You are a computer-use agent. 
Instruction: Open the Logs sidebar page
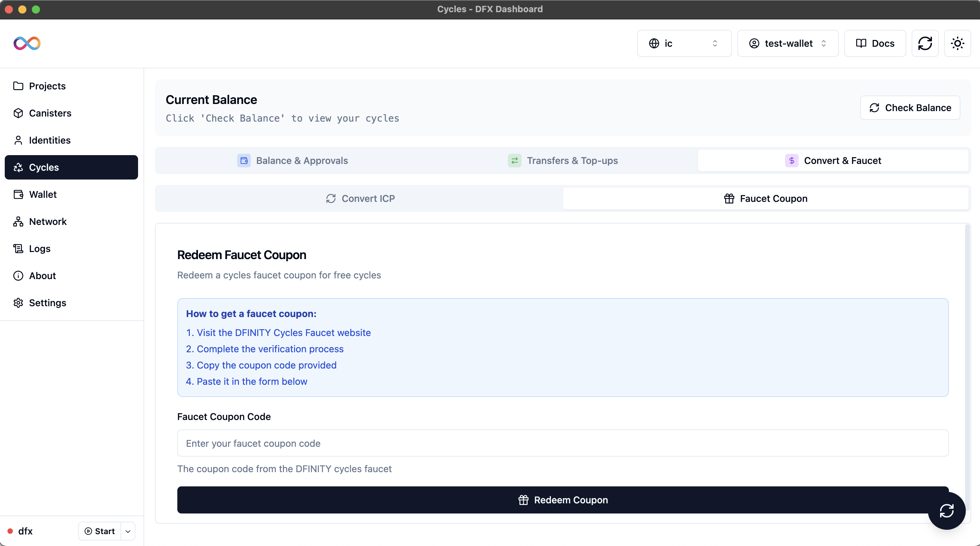(40, 248)
